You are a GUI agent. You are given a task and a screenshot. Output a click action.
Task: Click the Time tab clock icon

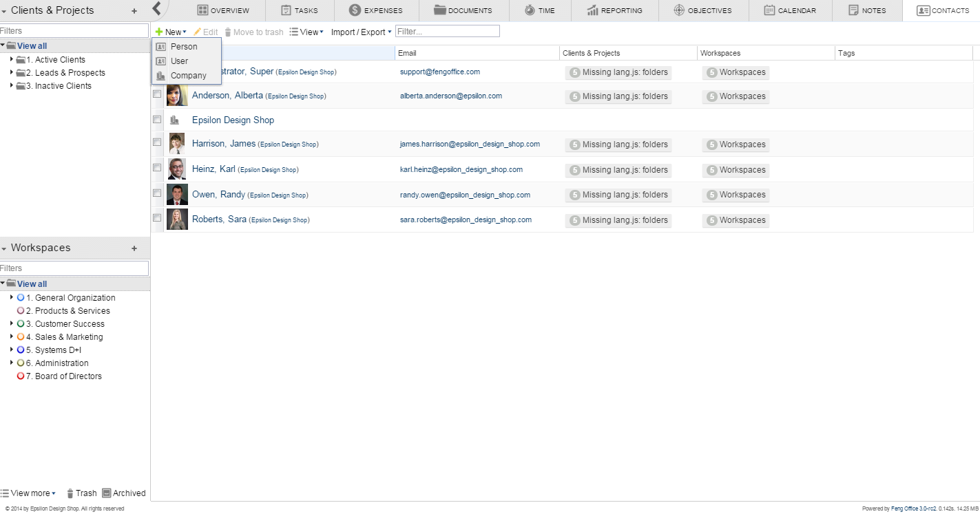click(529, 10)
